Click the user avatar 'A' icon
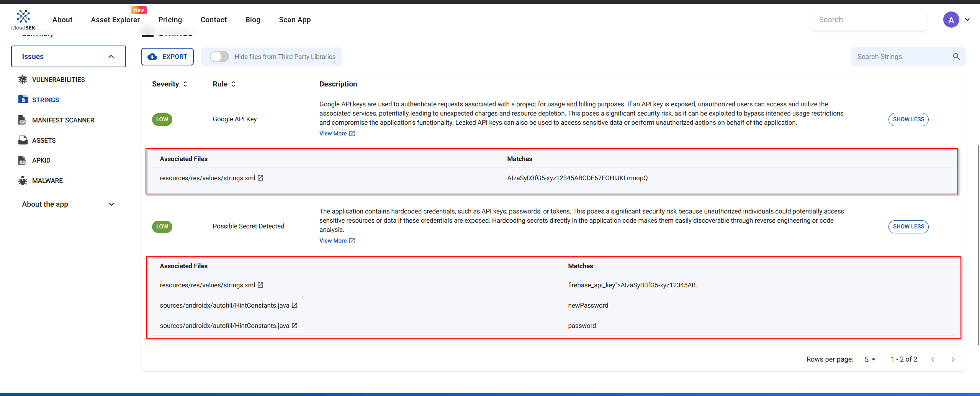 coord(951,20)
